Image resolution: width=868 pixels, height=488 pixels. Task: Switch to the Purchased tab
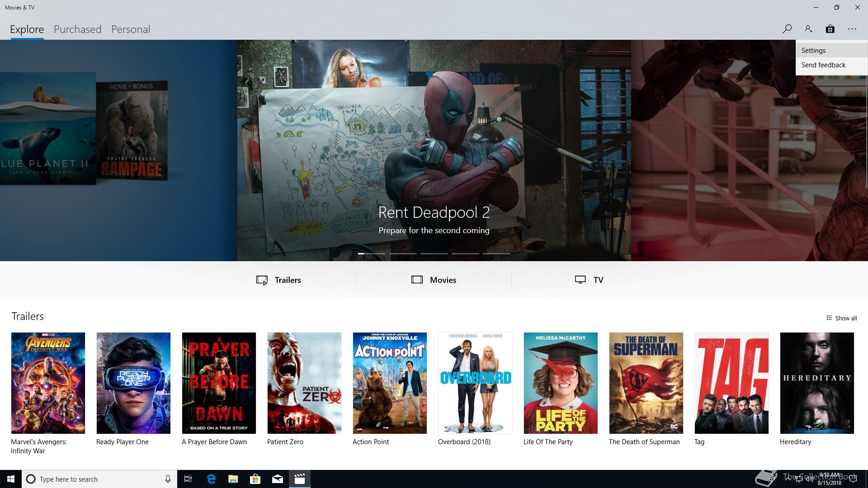tap(78, 29)
